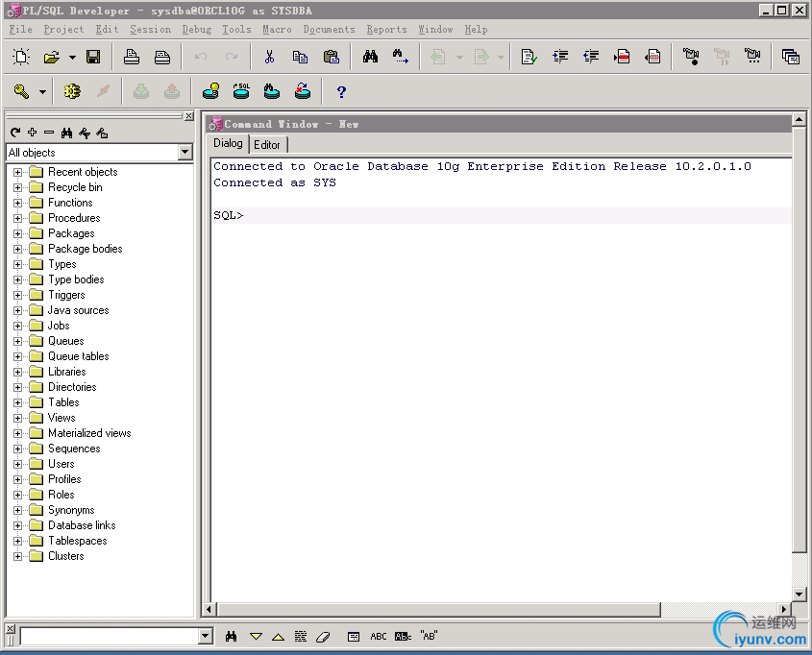Screen dimensions: 812x655
Task: Switch to the Editor tab
Action: click(267, 145)
